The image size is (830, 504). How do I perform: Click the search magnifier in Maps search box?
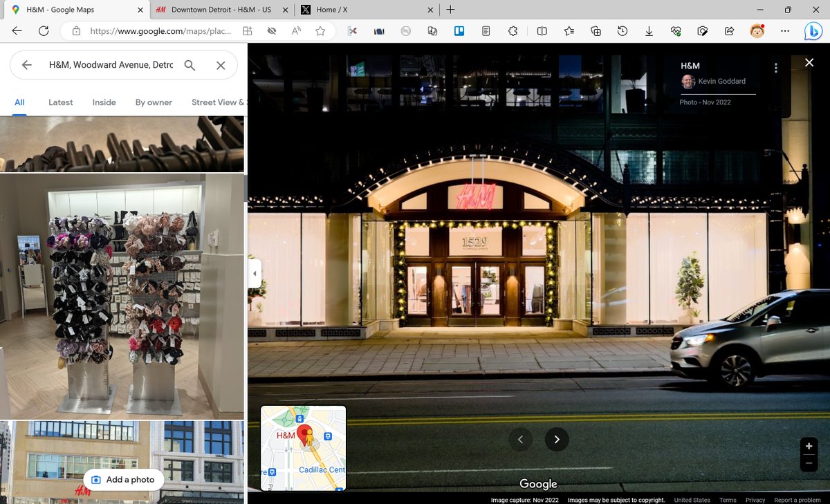(190, 65)
